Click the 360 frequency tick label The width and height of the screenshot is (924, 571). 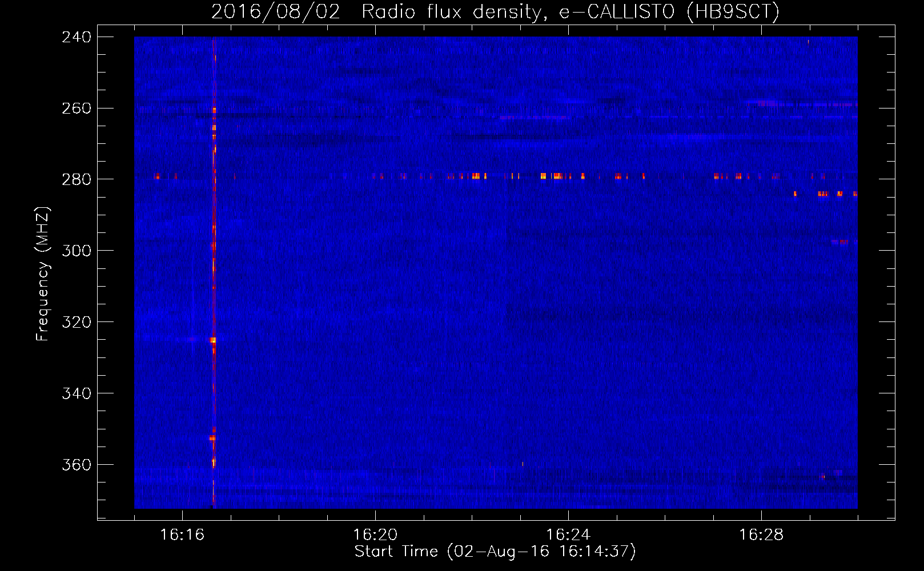click(x=77, y=465)
